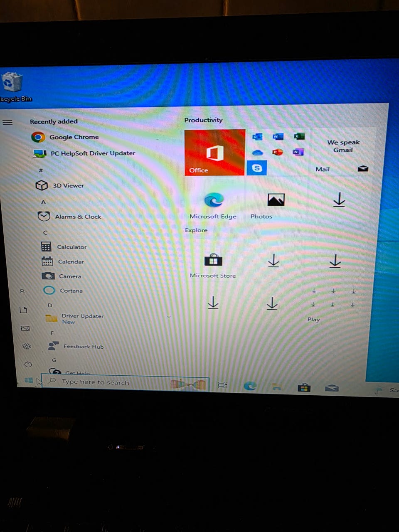Launch PC HelpSoft Driver Updater
Screen dimensions: 399x532
coord(84,153)
